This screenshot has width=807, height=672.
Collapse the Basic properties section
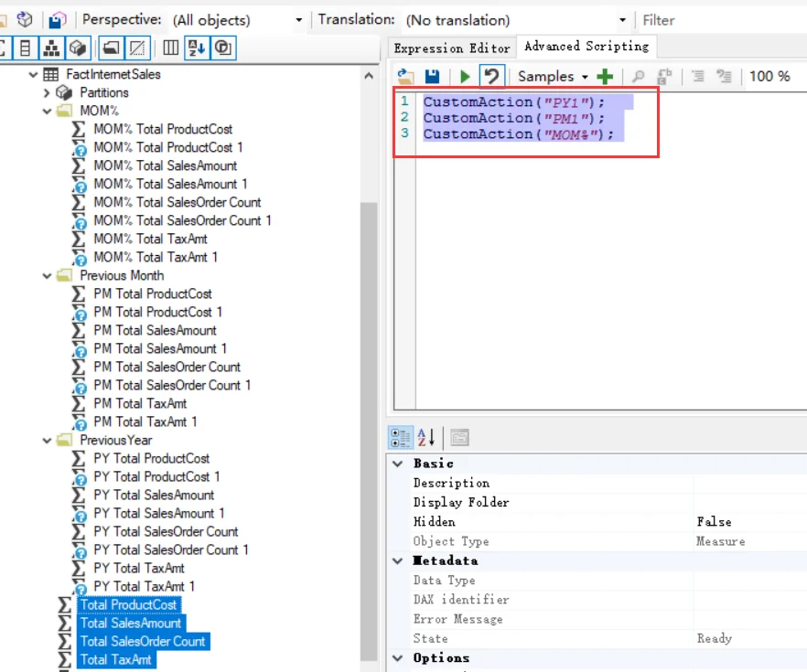397,464
